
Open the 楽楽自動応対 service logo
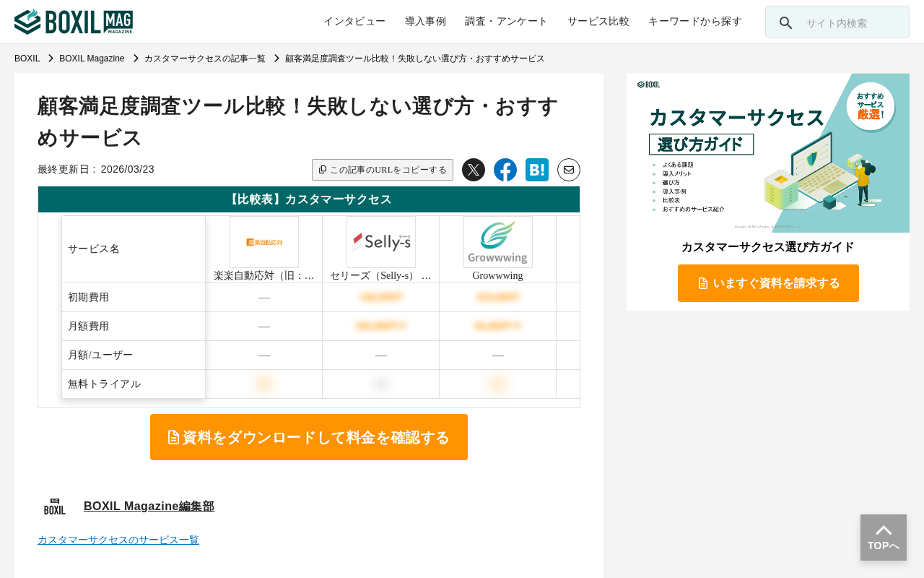(x=264, y=242)
